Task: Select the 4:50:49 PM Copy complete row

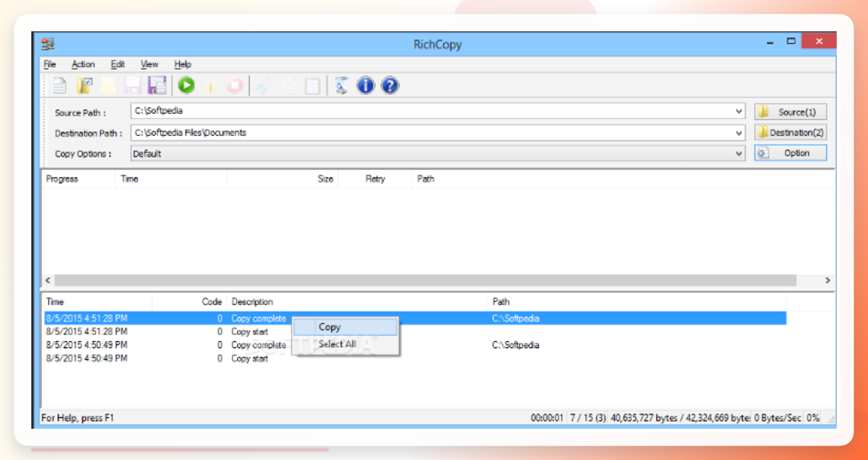Action: point(414,345)
